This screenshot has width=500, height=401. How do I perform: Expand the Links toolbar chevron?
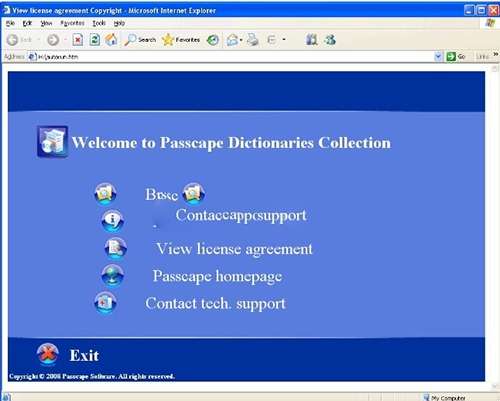coord(496,54)
